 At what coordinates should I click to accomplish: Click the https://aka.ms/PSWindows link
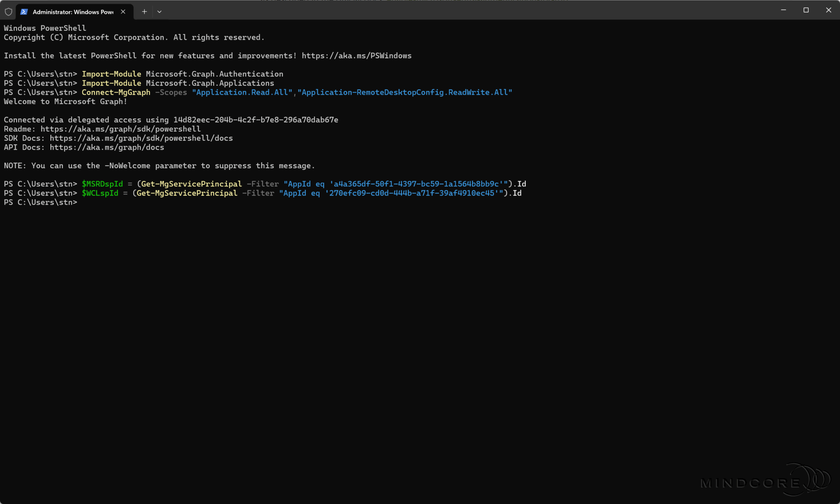(x=356, y=56)
